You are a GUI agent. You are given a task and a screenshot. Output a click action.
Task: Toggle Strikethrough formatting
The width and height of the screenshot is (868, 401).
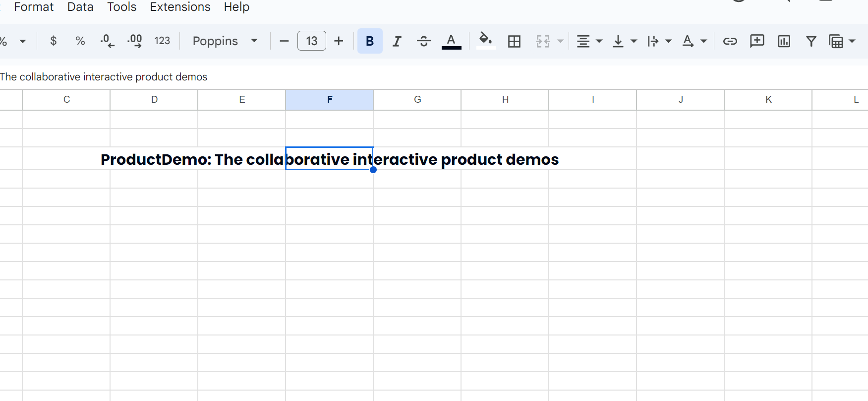424,41
